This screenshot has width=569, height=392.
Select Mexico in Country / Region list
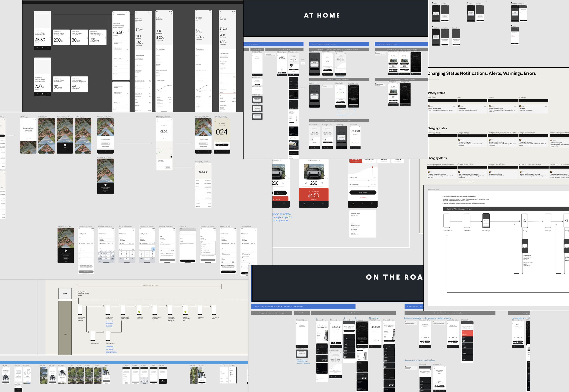pyautogui.click(x=182, y=239)
